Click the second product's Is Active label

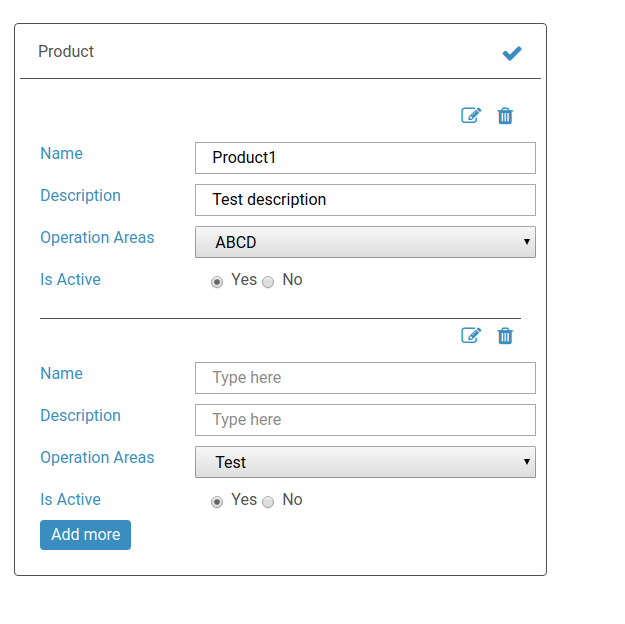point(70,500)
